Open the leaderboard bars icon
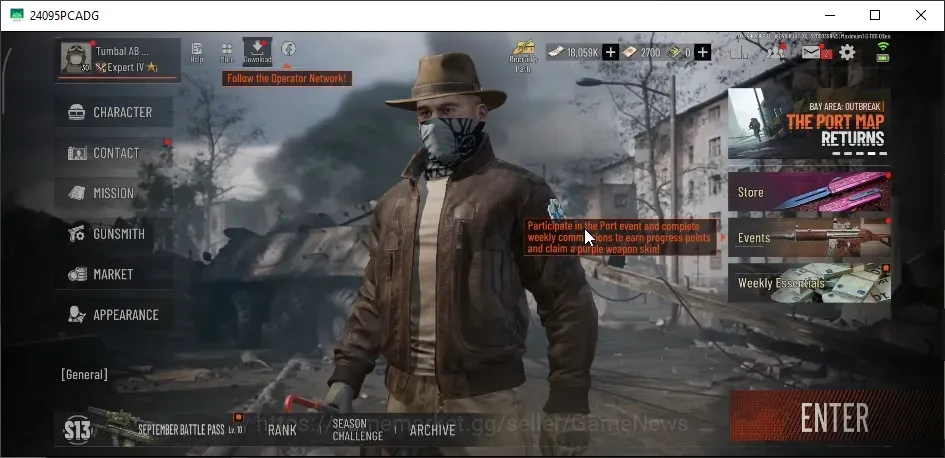The width and height of the screenshot is (945, 458). click(739, 52)
